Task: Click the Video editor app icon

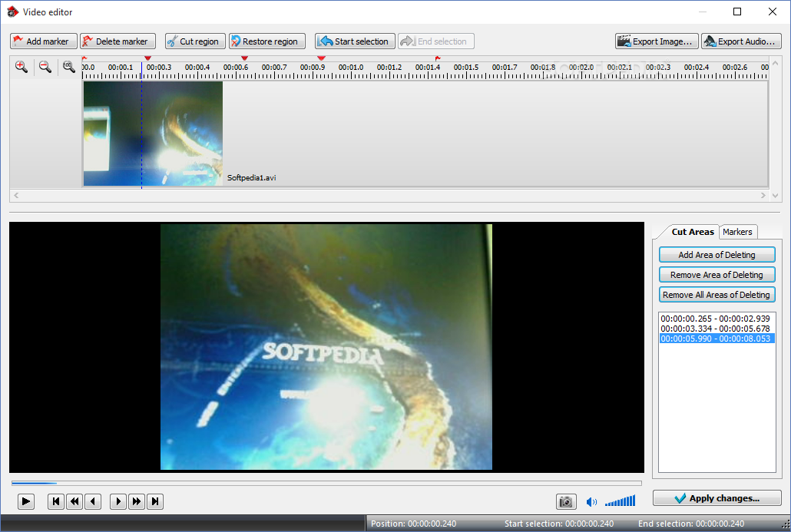Action: click(12, 12)
